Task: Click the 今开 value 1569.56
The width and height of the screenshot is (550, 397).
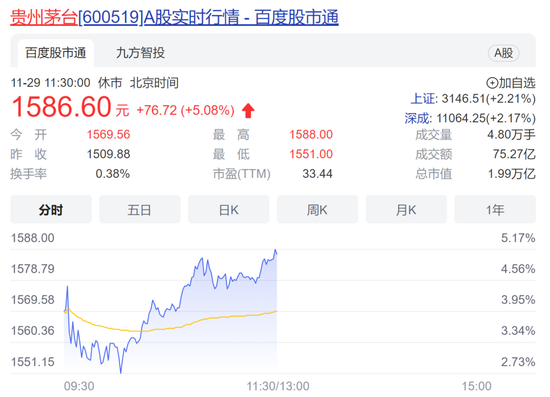Action: point(108,134)
